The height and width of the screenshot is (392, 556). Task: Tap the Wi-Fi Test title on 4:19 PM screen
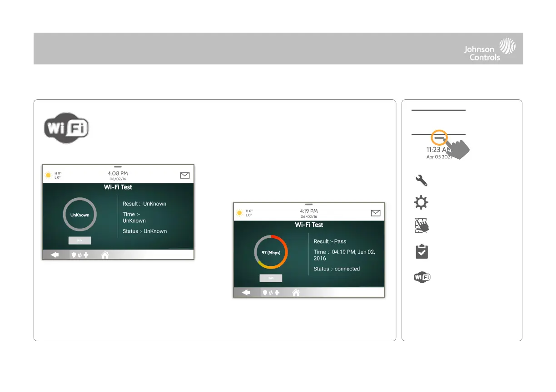[x=309, y=225]
